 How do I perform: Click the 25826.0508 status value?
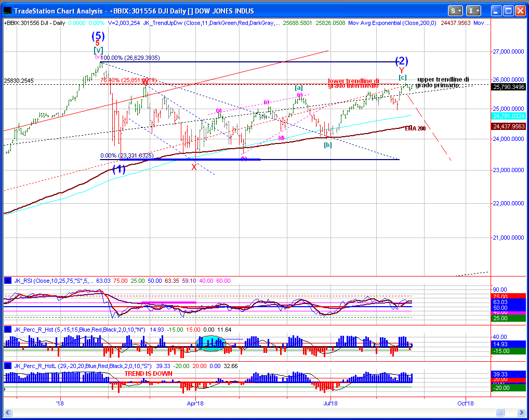330,23
